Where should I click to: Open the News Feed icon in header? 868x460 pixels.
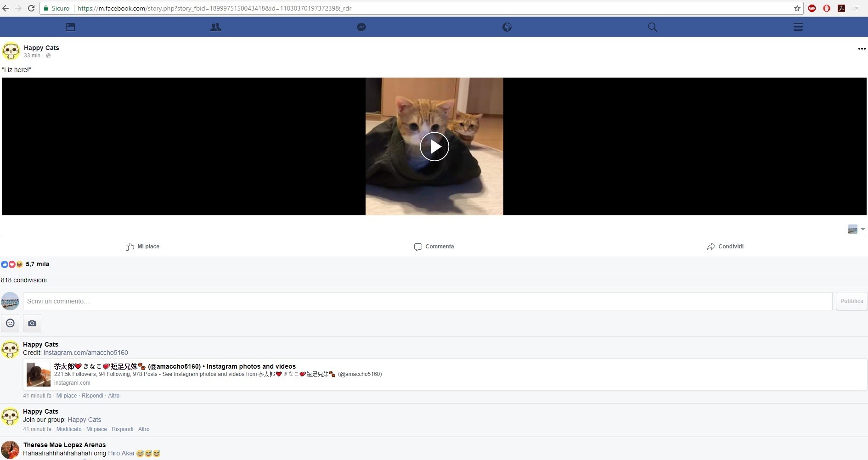pos(70,27)
